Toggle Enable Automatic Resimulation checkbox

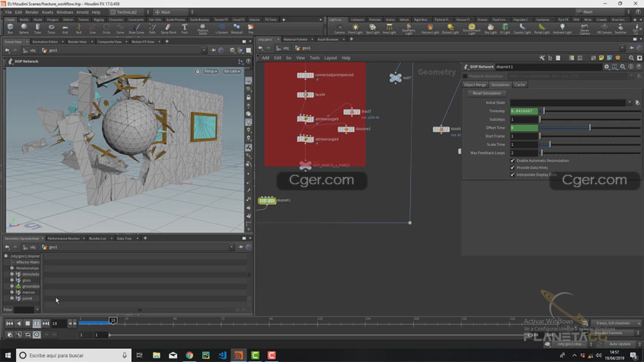pos(512,160)
